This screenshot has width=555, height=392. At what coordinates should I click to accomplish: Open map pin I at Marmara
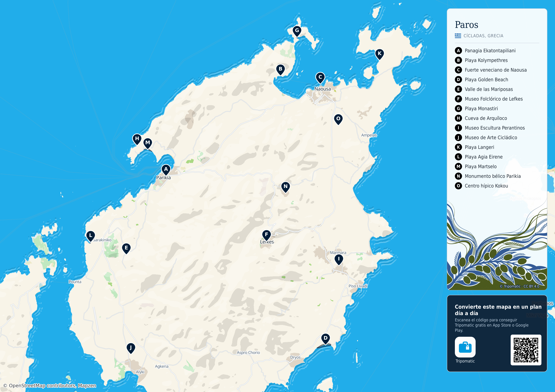click(x=339, y=259)
